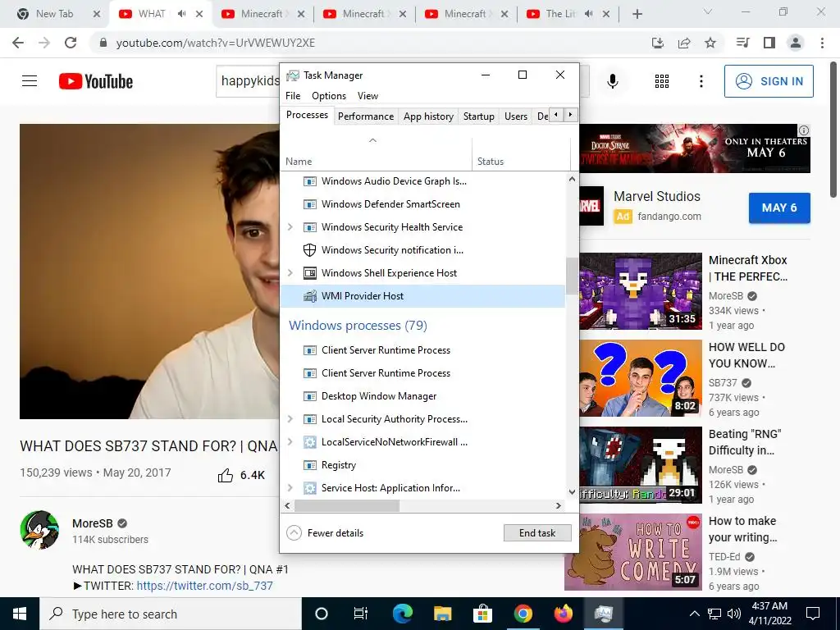Bookmark this page with the star icon
Screen dimensions: 840x630
pos(710,43)
